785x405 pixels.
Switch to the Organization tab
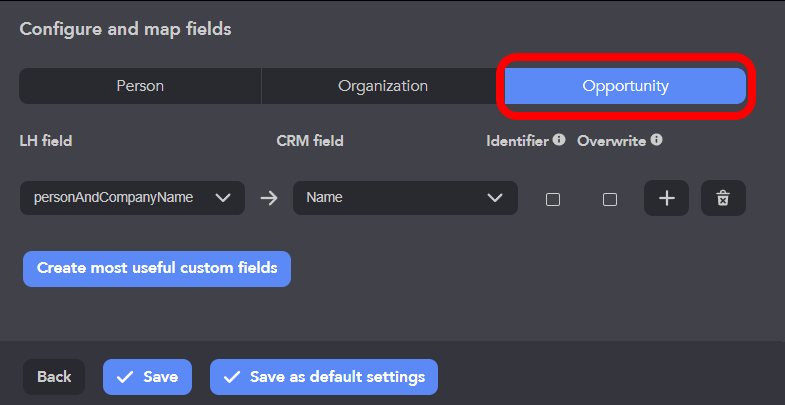tap(382, 86)
